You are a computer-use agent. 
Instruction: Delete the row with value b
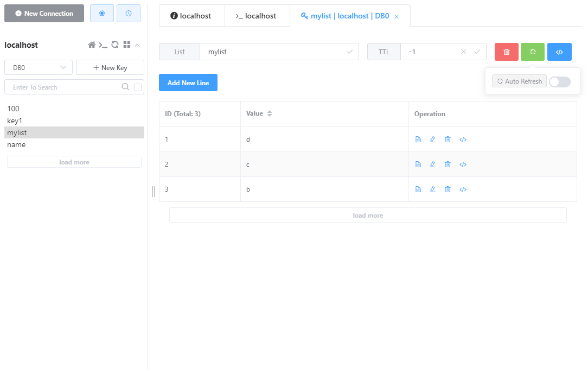click(448, 189)
